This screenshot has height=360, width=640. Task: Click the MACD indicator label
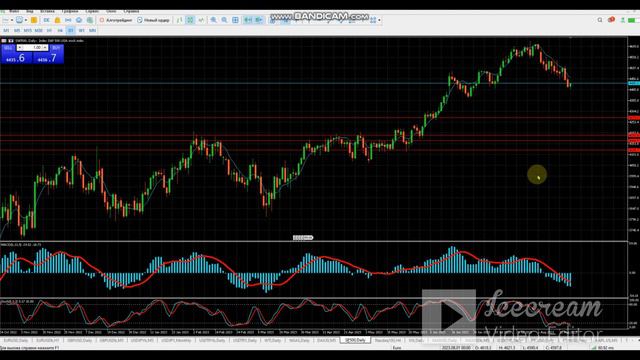(21, 244)
